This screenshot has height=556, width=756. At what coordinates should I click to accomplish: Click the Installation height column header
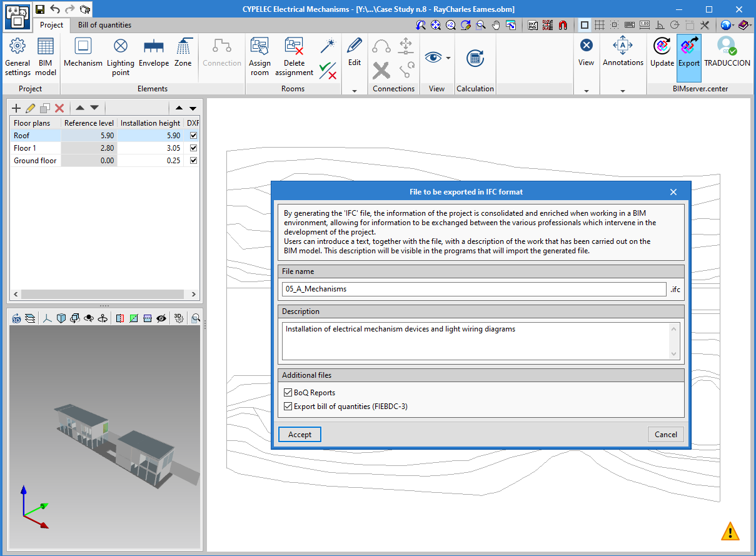pyautogui.click(x=150, y=123)
